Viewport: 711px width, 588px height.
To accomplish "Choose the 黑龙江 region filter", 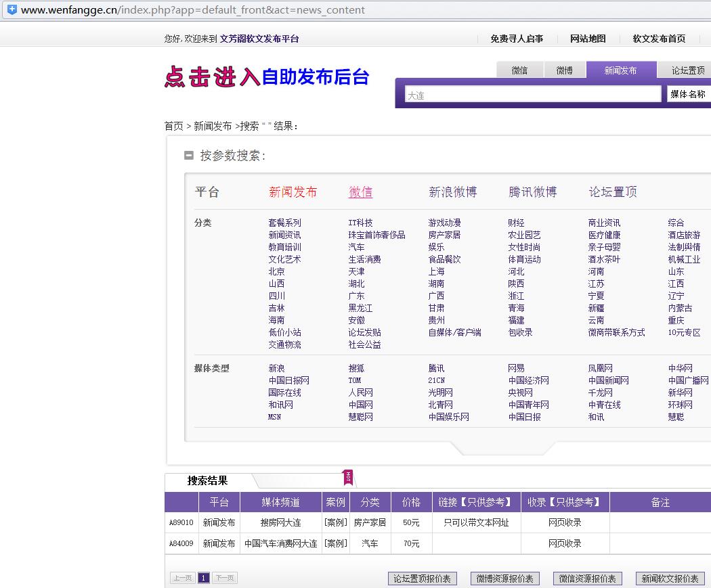I will (360, 308).
